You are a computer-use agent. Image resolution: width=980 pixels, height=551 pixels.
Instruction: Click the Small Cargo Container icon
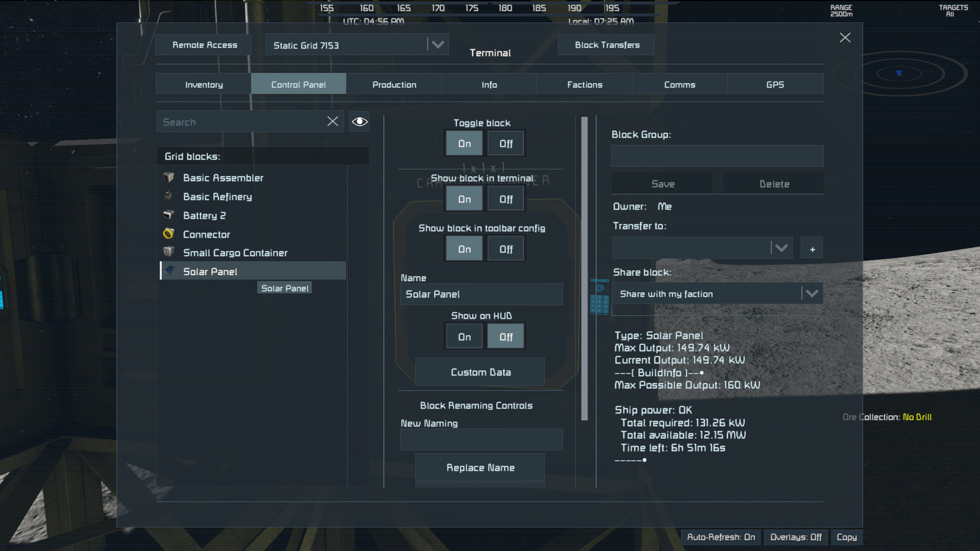(x=168, y=252)
